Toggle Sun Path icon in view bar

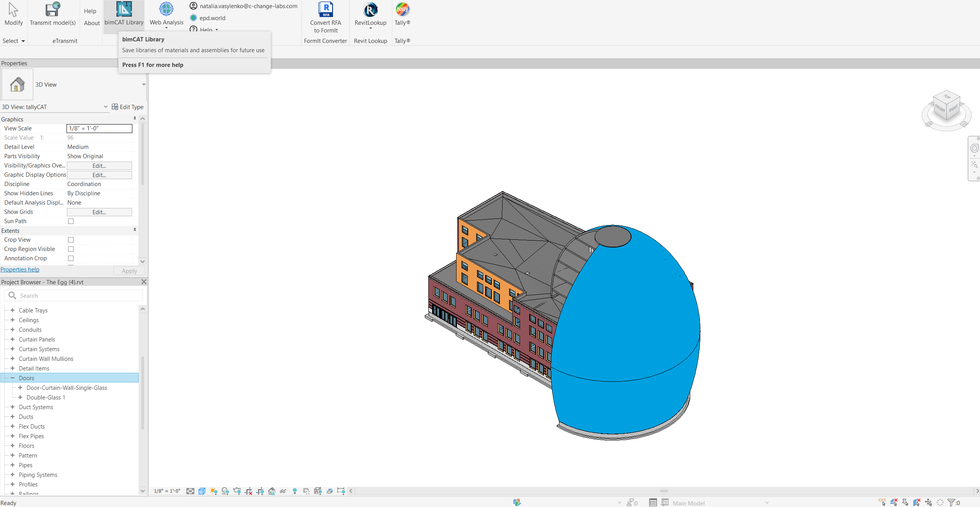coord(214,491)
